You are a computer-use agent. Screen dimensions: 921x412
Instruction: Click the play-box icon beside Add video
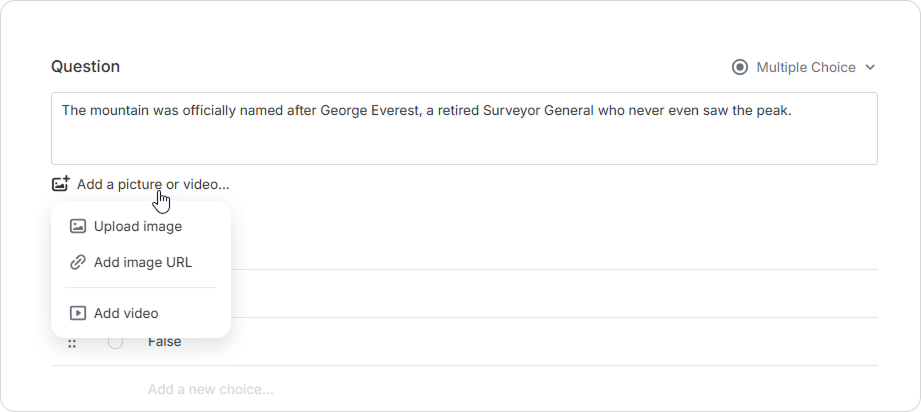[78, 313]
